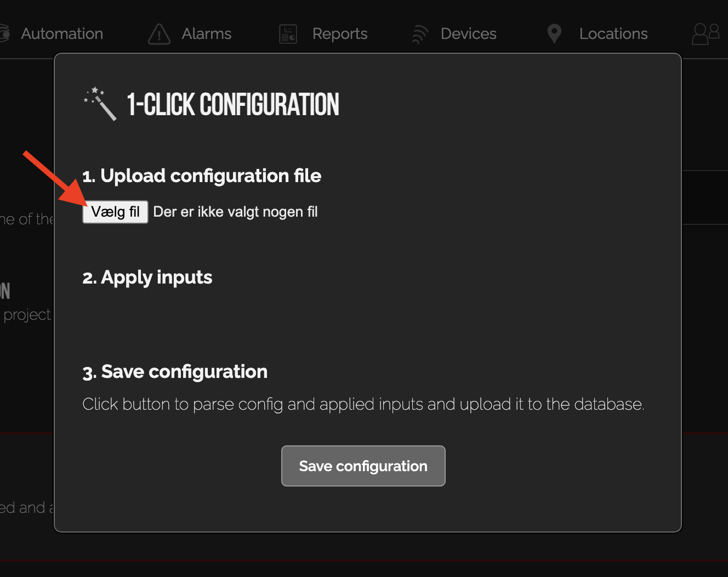Click the Locations map pin icon

click(x=554, y=33)
